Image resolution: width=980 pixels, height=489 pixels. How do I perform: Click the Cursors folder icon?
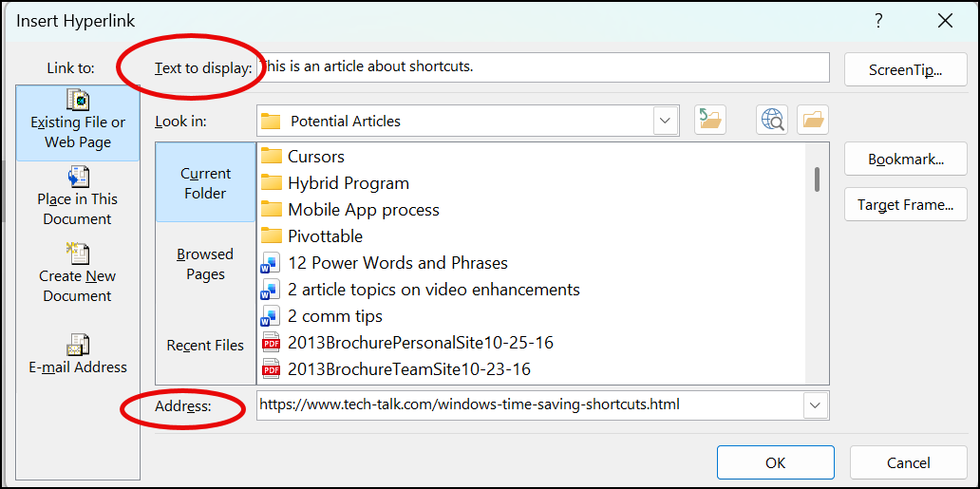coord(271,156)
